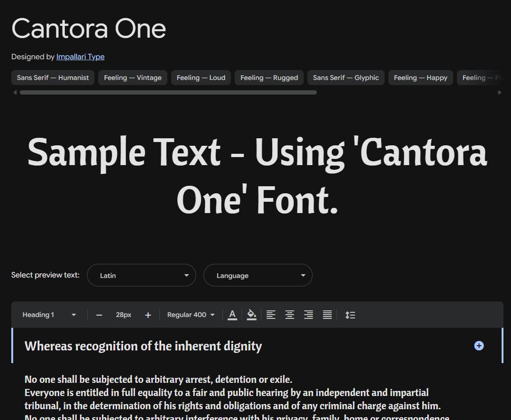Select the Feeling — Vintage tag
The width and height of the screenshot is (511, 420).
133,78
